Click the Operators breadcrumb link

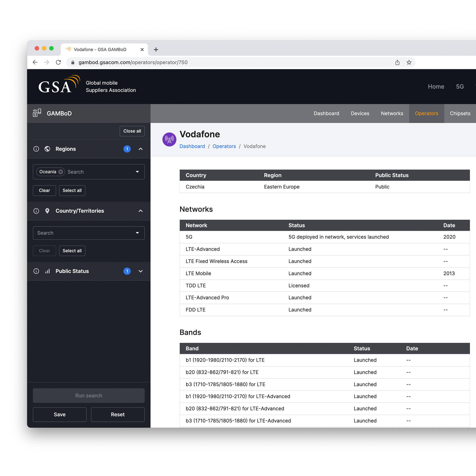pyautogui.click(x=224, y=146)
